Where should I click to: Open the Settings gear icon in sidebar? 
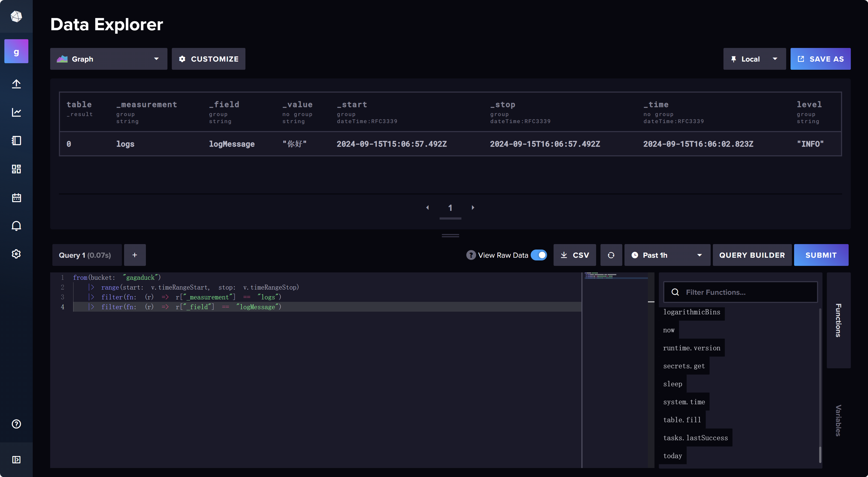point(16,254)
